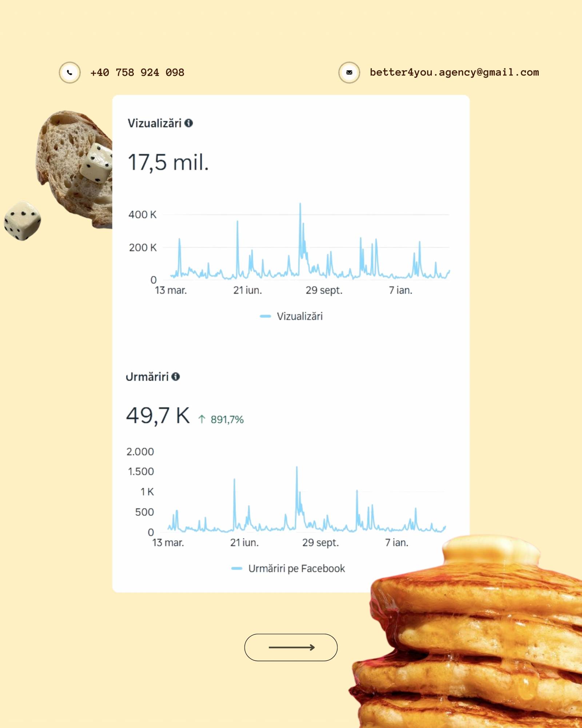582x728 pixels.
Task: Click the phone icon beside the number
Action: click(69, 72)
